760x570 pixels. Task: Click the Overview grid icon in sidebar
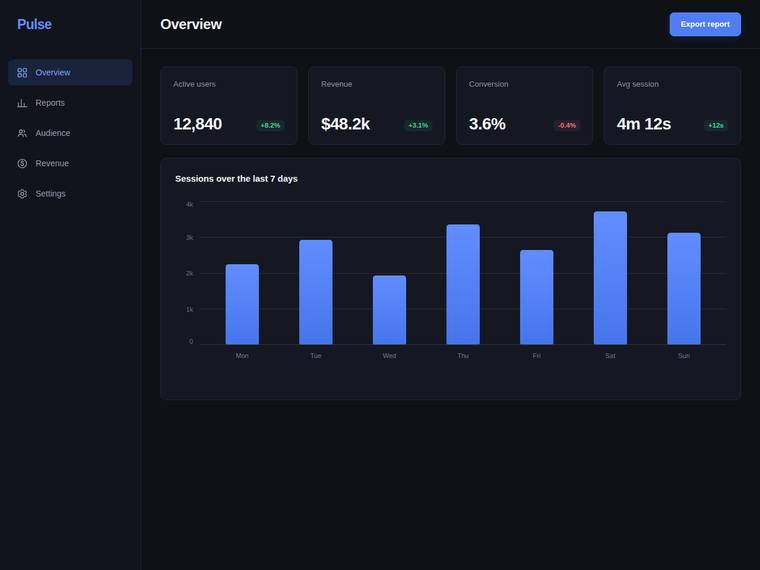(22, 73)
